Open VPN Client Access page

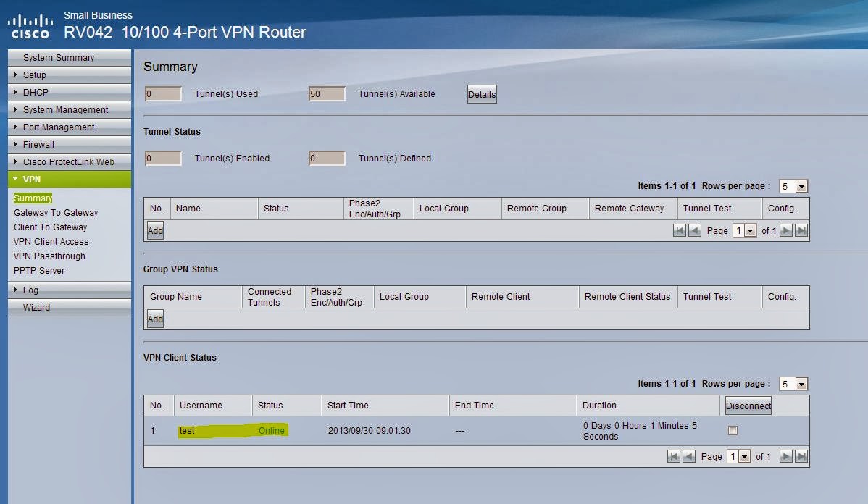(51, 242)
